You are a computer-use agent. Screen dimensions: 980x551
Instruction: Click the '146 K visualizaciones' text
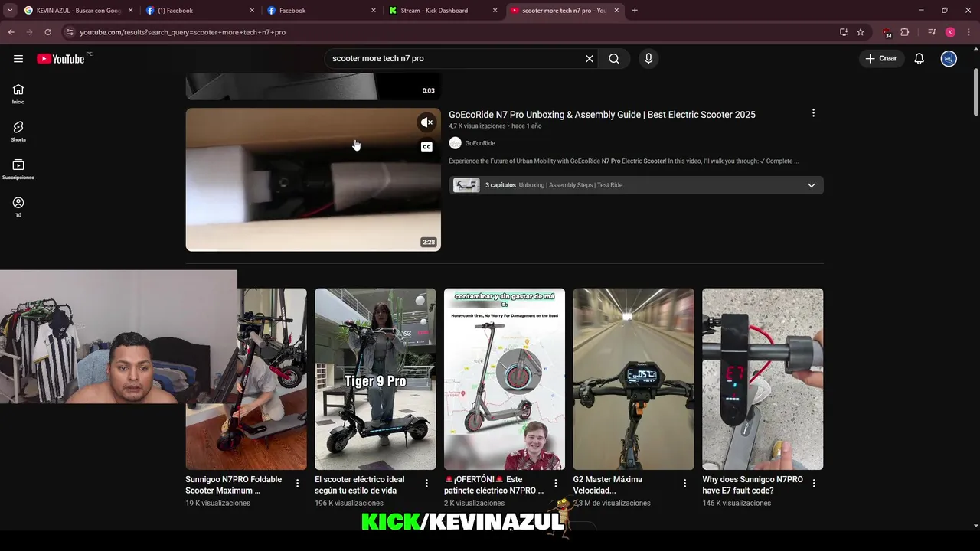click(x=737, y=503)
